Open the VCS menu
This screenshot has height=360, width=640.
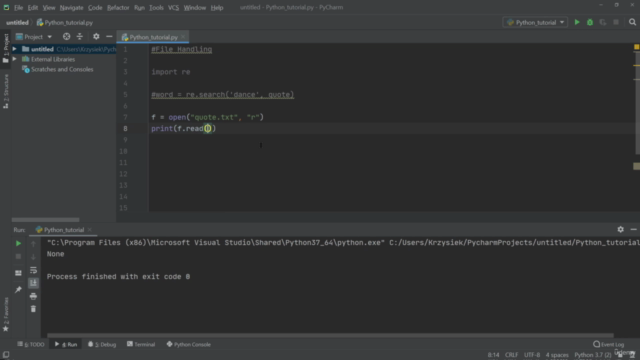(173, 7)
